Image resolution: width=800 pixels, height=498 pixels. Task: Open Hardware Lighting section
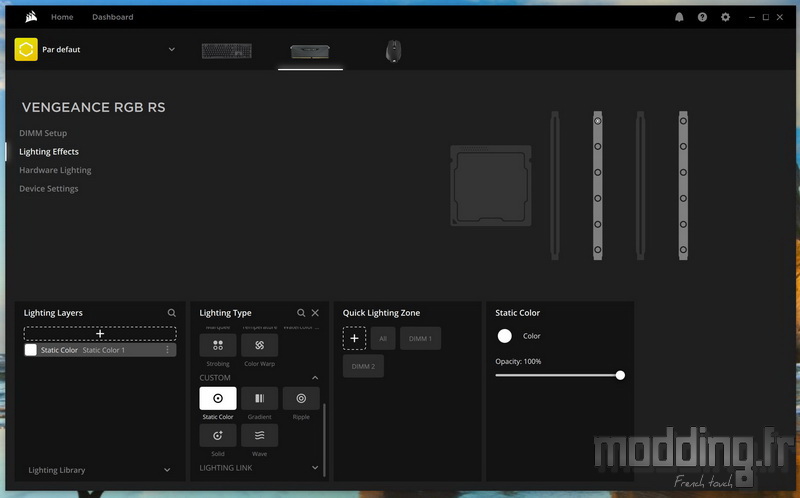pyautogui.click(x=55, y=170)
